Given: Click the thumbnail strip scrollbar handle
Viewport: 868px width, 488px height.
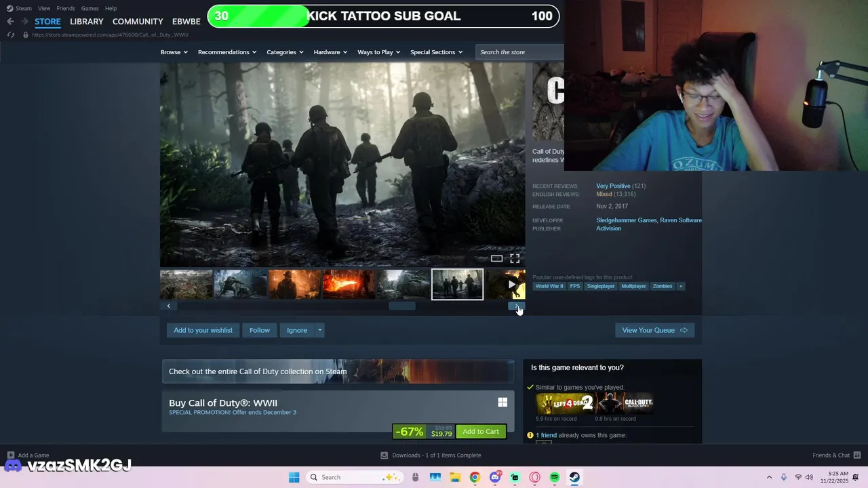Looking at the screenshot, I should pyautogui.click(x=401, y=306).
